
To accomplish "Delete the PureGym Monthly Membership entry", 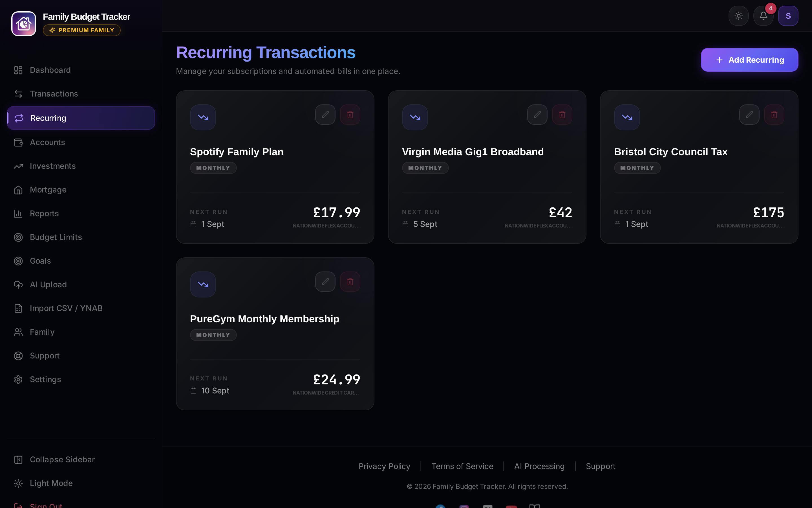I will tap(350, 282).
